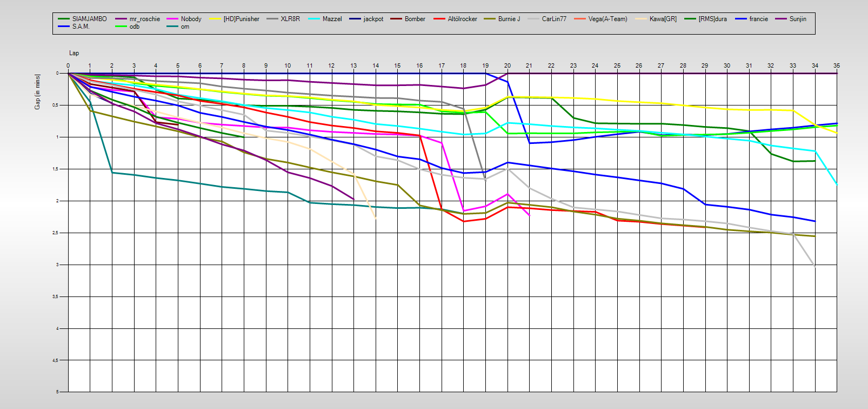Click the Bomber legend label

pos(415,19)
